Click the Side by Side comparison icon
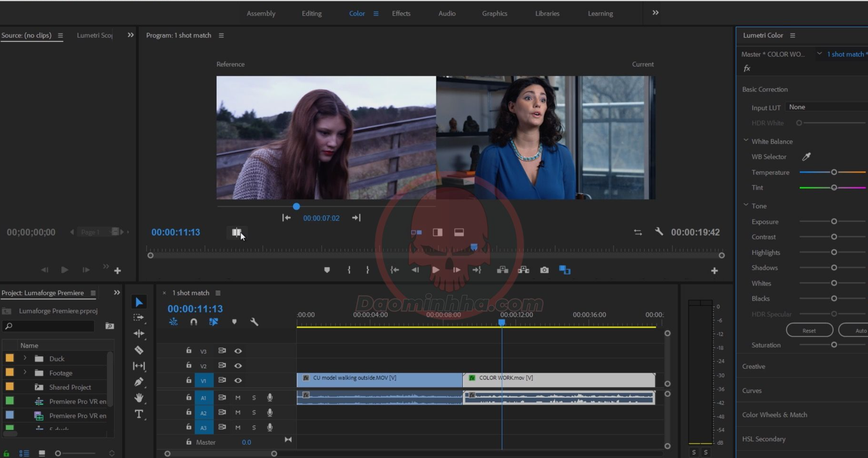Viewport: 868px width, 458px height. pyautogui.click(x=416, y=232)
